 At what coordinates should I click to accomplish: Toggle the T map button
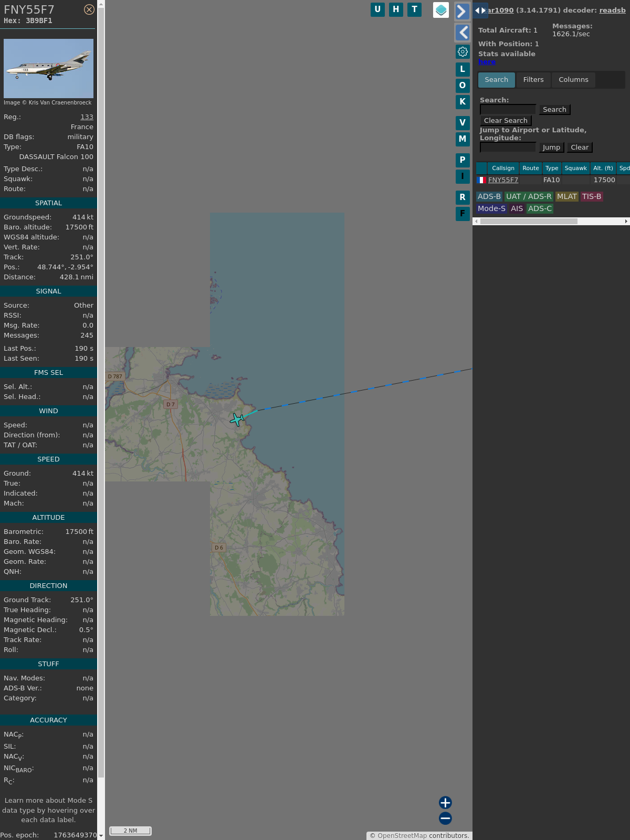click(x=414, y=9)
